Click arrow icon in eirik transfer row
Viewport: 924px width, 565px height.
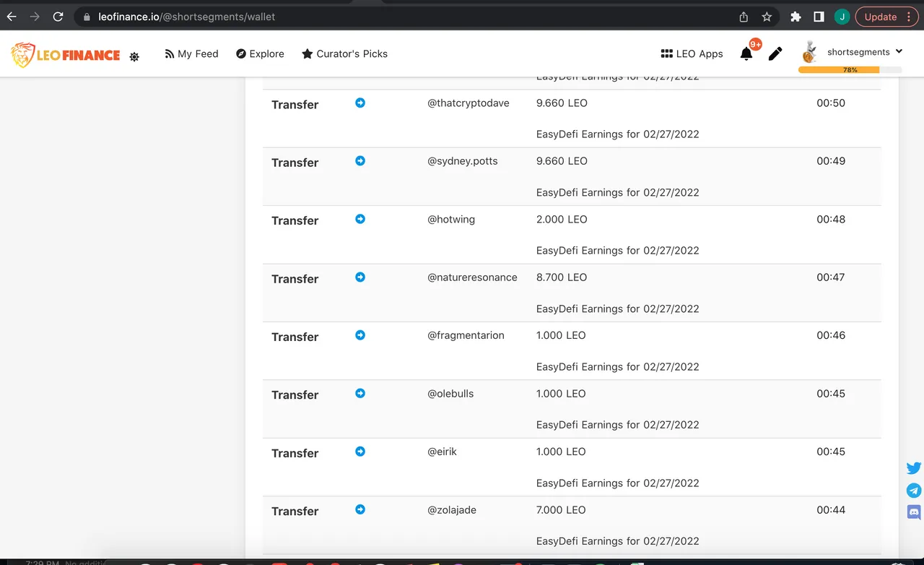[360, 451]
